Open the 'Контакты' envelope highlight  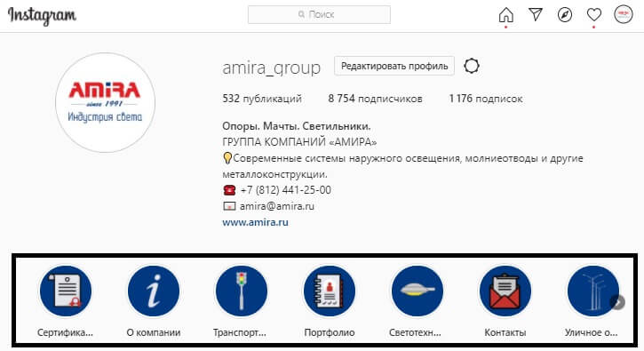tap(505, 291)
